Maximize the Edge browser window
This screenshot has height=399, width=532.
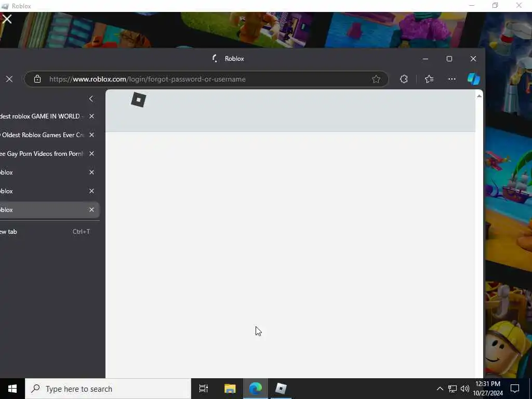[x=449, y=59]
